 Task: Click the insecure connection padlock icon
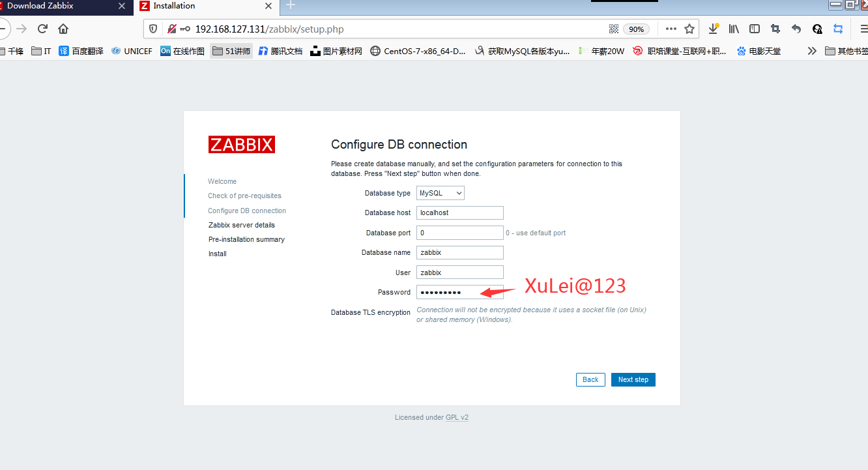(x=171, y=29)
